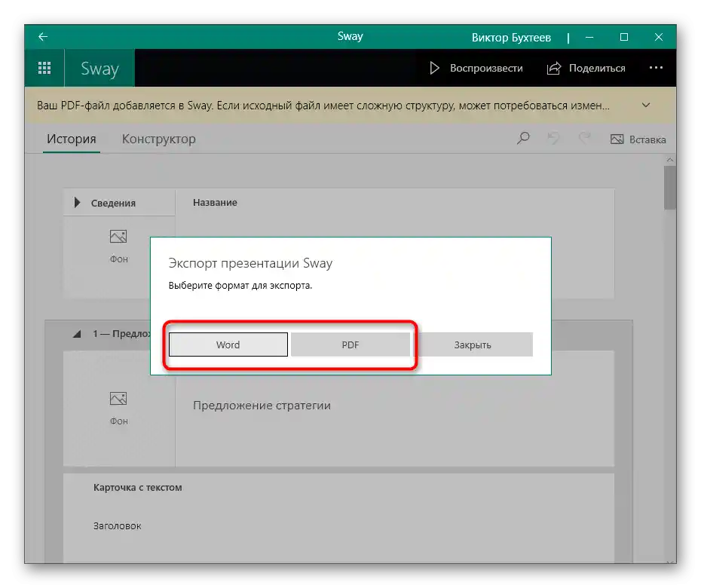Screen dimensions: 701x588
Task: Click the vertical scrollbar thumb
Action: click(669, 188)
